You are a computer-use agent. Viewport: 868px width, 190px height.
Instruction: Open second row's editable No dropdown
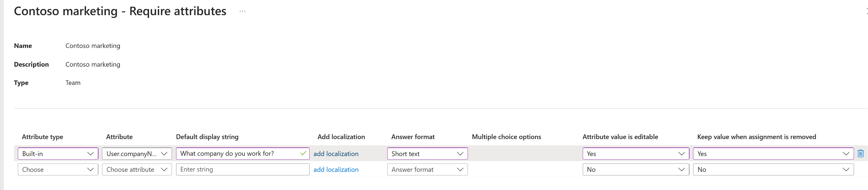click(x=635, y=169)
